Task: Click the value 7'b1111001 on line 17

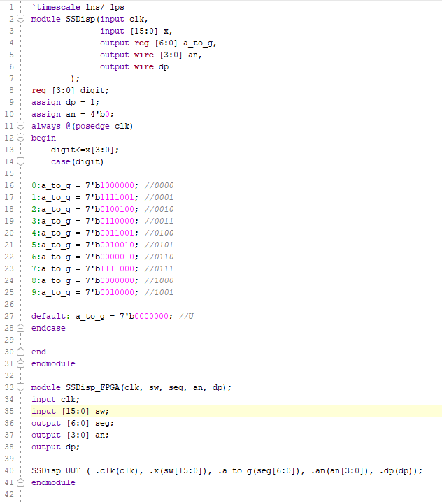Action: (x=110, y=197)
